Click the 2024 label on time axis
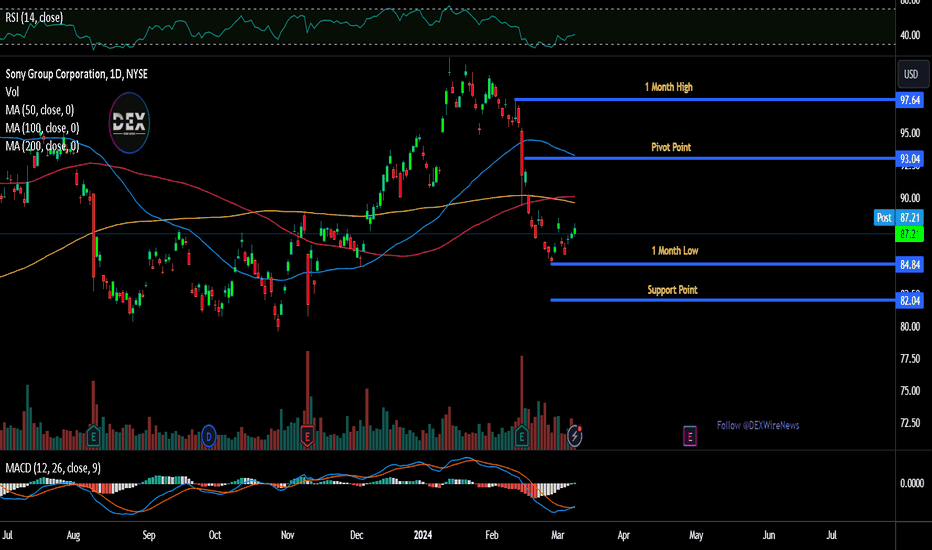 coord(423,535)
